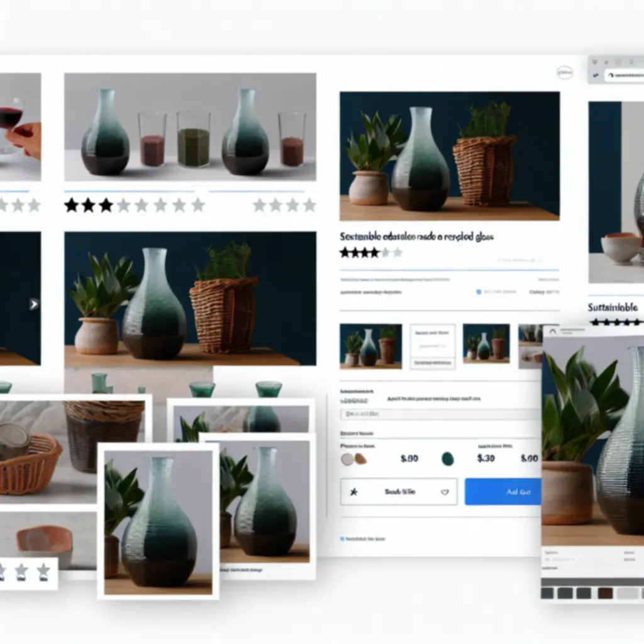The height and width of the screenshot is (644, 644).
Task: Click the browser back arrow icon
Action: (596, 75)
